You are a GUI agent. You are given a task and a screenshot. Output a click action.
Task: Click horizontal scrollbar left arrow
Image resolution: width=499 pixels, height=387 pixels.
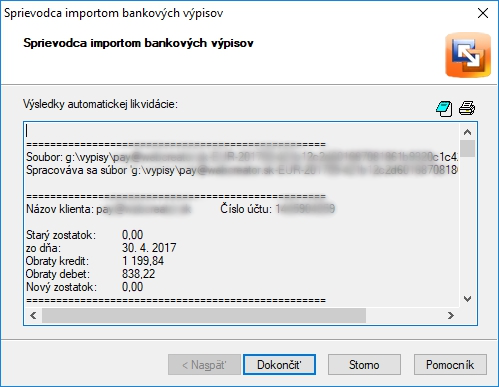33,315
